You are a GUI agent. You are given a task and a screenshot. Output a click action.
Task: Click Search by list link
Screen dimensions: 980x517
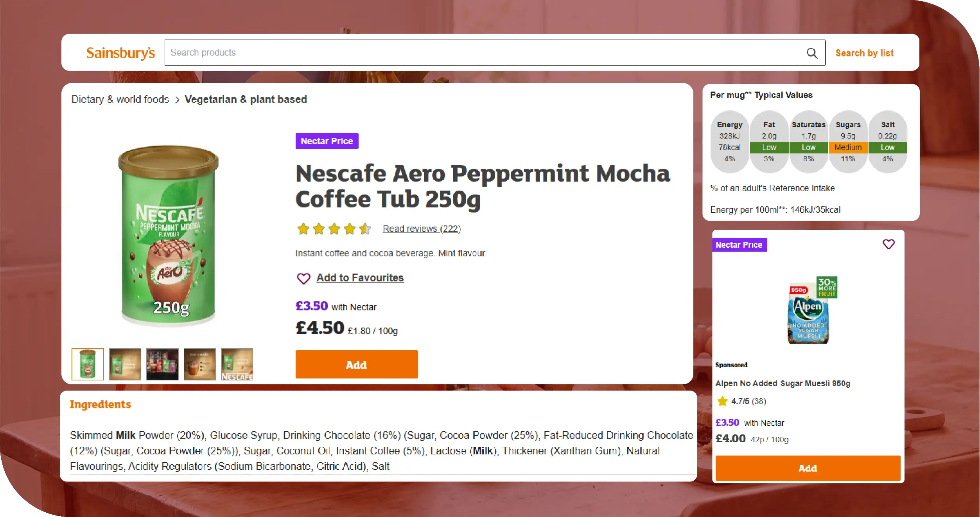[864, 53]
